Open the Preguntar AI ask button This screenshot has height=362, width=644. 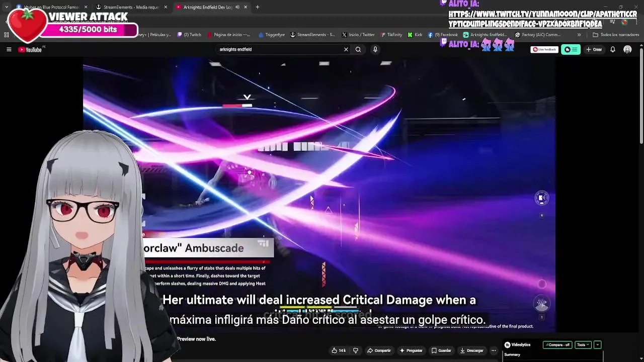[x=411, y=350]
